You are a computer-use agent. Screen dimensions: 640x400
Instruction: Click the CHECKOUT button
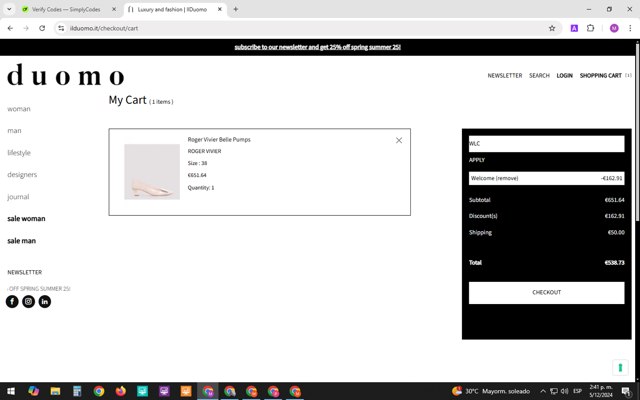click(x=547, y=293)
